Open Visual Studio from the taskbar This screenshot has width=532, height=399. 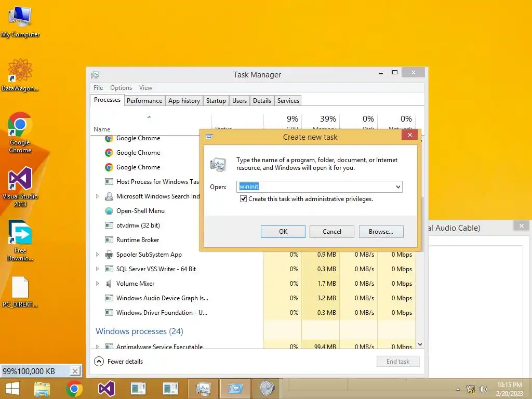click(x=106, y=389)
